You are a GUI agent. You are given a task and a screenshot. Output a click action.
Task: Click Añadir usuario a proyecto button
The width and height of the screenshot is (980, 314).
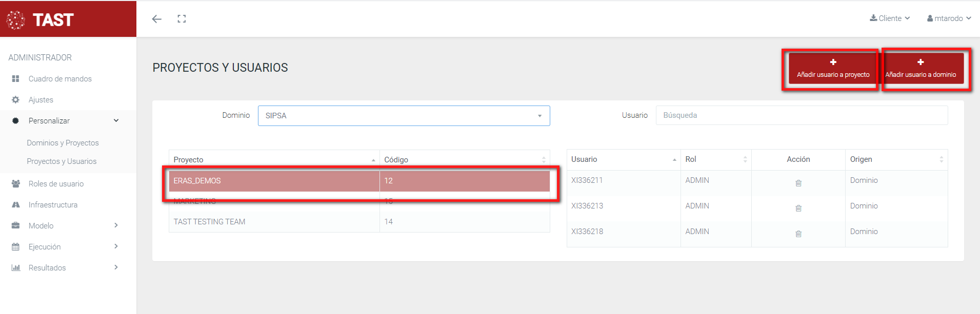(x=833, y=69)
